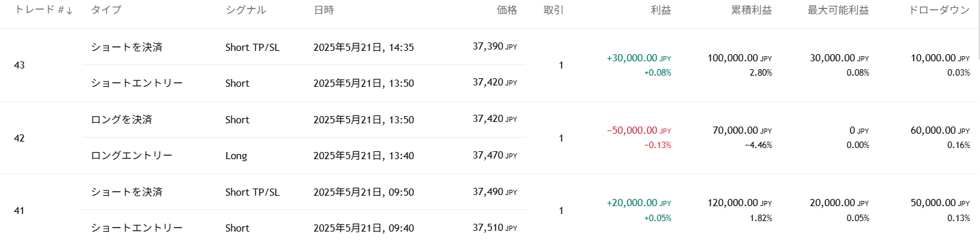
Task: Click the 37,510 JPY entry price
Action: (x=493, y=228)
